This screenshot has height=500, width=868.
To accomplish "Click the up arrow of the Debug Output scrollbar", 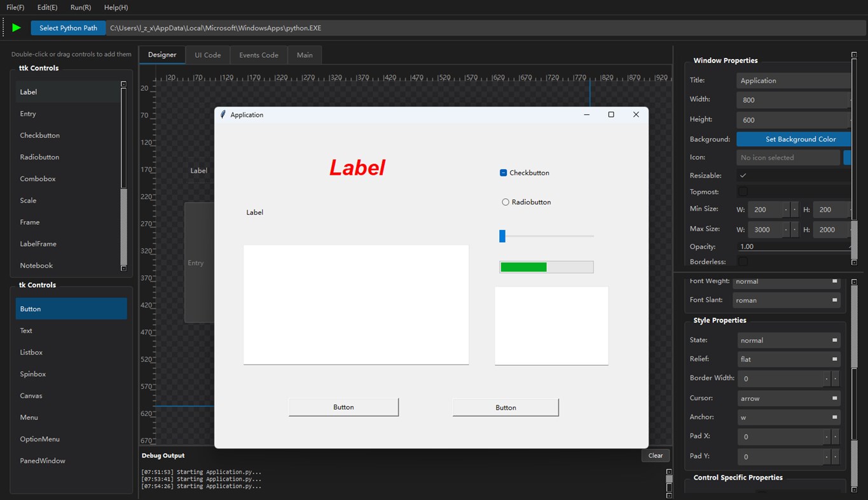I will pos(669,472).
